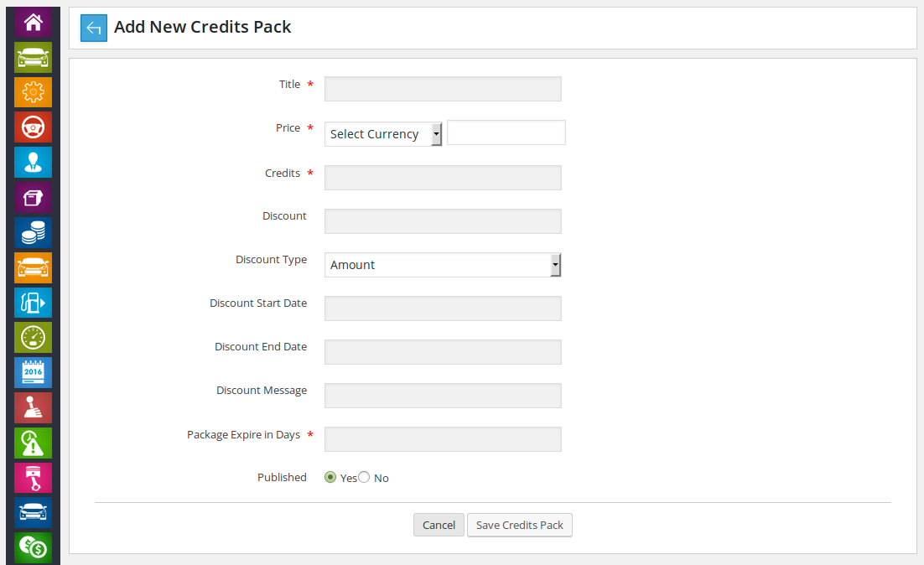
Task: Focus the Title input field
Action: tap(444, 89)
